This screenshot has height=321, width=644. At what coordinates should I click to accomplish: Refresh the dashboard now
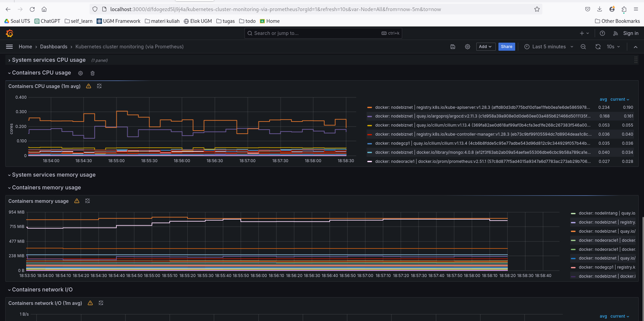tap(598, 47)
